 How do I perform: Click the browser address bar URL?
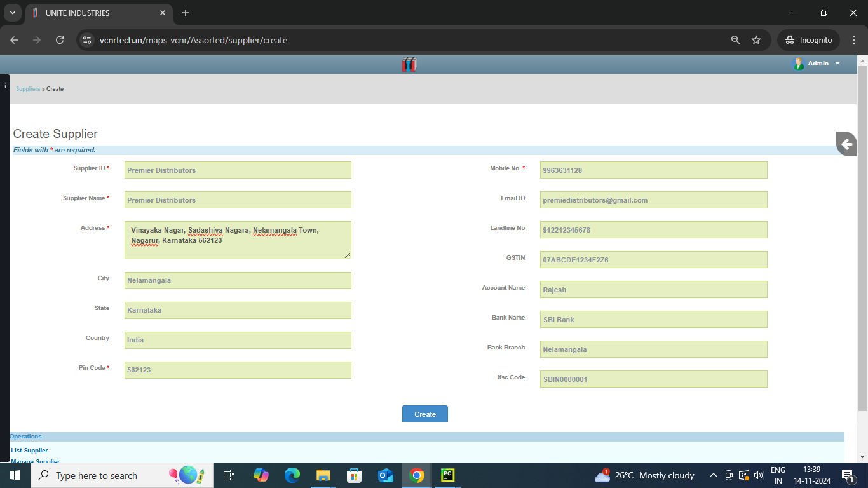click(x=193, y=40)
